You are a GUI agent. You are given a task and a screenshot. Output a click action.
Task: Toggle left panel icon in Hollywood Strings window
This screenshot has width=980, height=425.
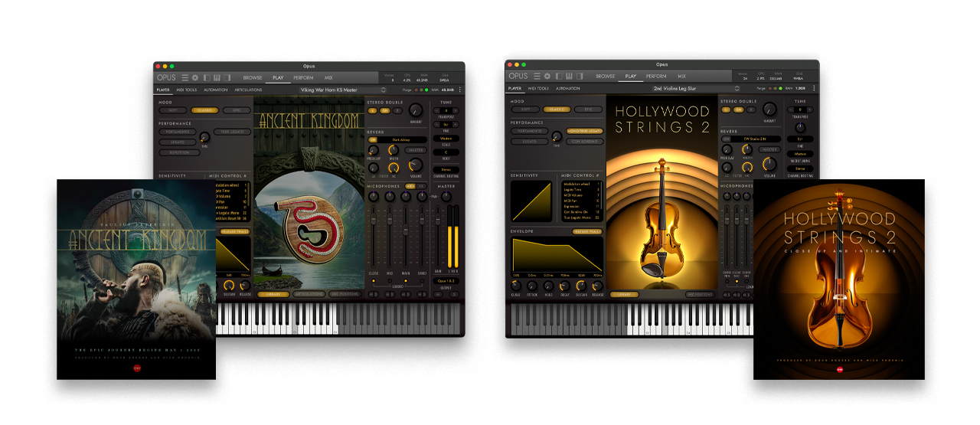pos(559,76)
